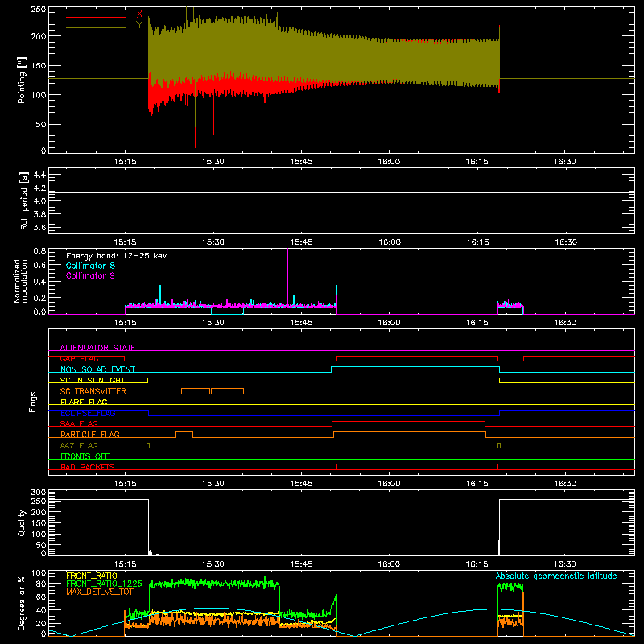Click the Degrees or % axis title

tap(22, 604)
